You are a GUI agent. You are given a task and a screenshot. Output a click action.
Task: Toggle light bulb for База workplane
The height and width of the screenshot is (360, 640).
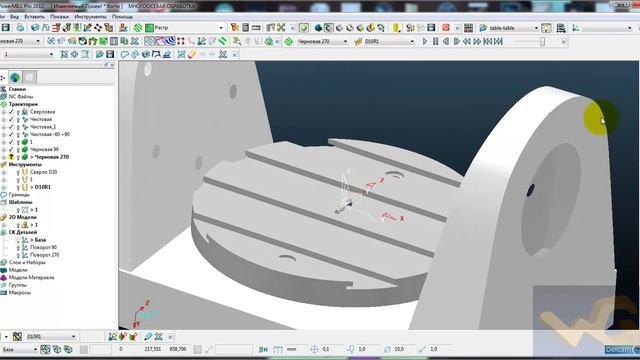click(x=18, y=240)
